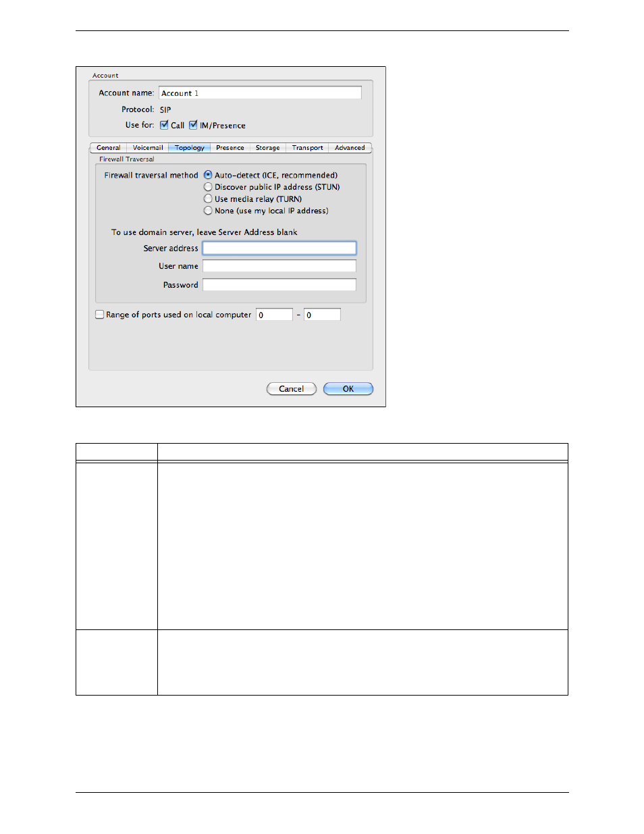Select the Topology tab
Screen dimensions: 644x834
190,148
